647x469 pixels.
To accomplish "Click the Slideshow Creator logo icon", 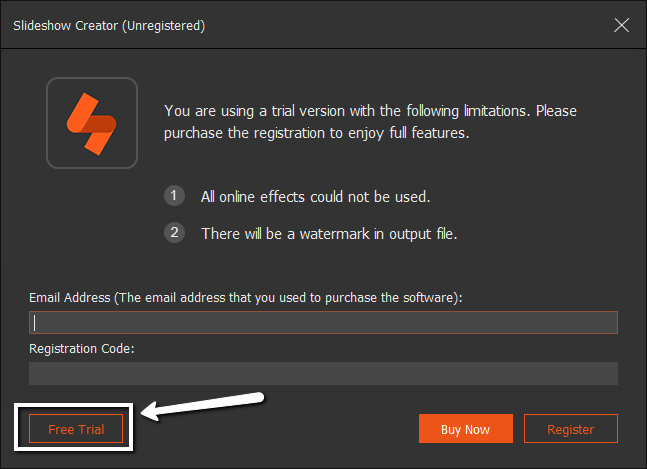I will tap(91, 122).
